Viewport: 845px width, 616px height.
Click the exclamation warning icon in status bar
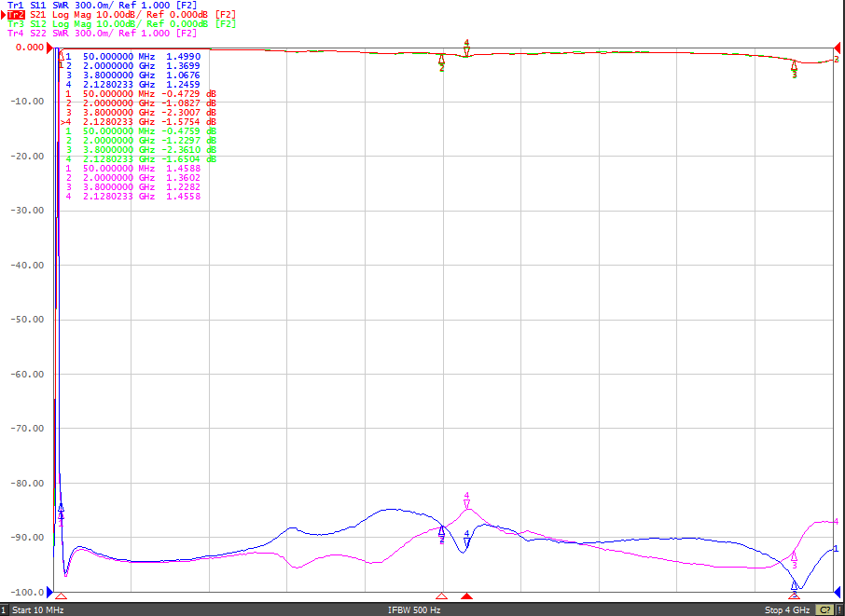(838, 610)
